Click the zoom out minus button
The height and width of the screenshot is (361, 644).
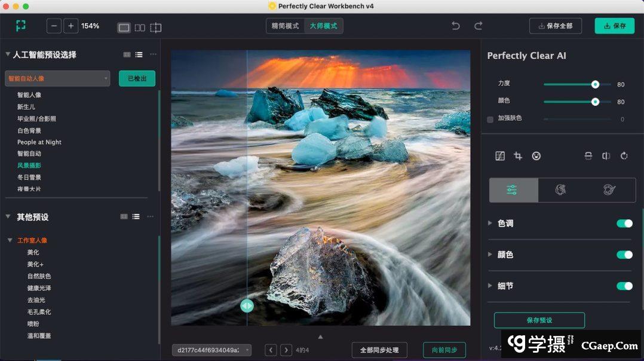click(x=54, y=26)
